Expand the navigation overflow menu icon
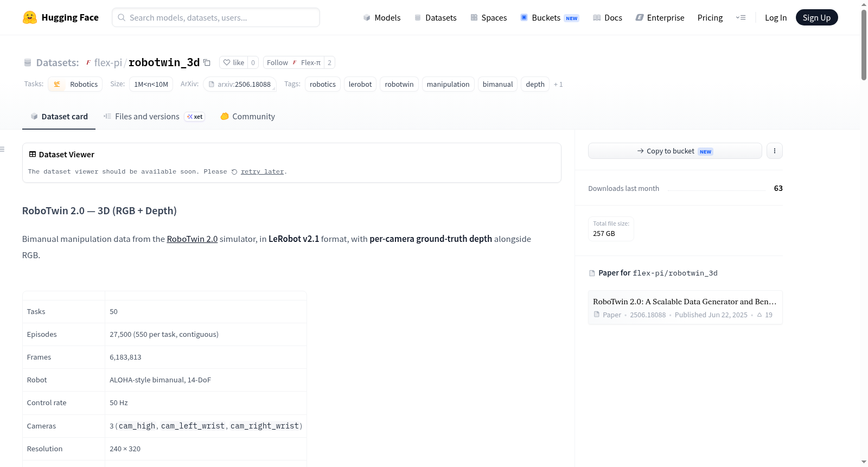 (741, 17)
